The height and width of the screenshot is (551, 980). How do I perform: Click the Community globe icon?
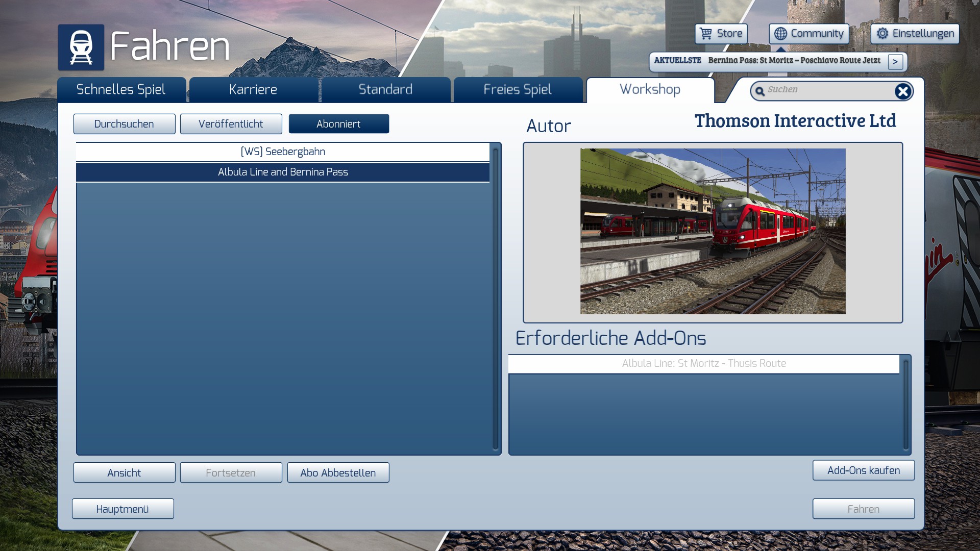click(x=780, y=34)
